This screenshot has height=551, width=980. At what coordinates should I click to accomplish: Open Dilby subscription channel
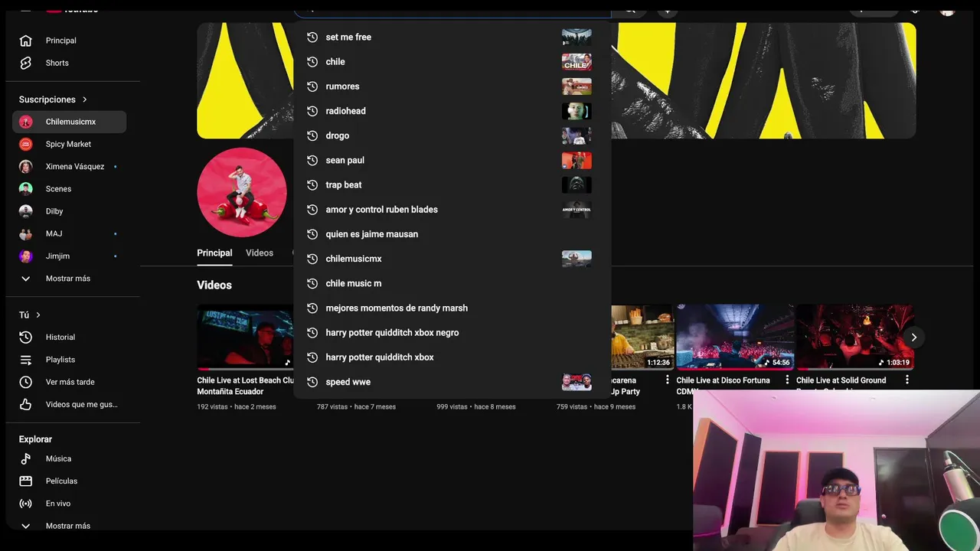pyautogui.click(x=69, y=211)
